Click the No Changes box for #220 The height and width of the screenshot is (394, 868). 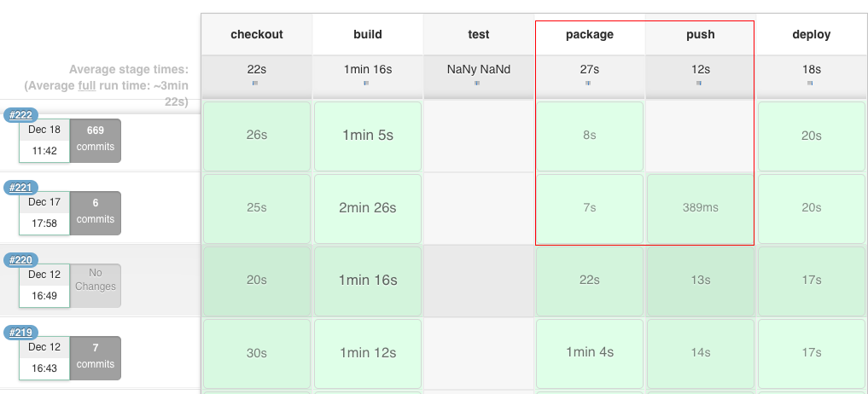point(96,285)
